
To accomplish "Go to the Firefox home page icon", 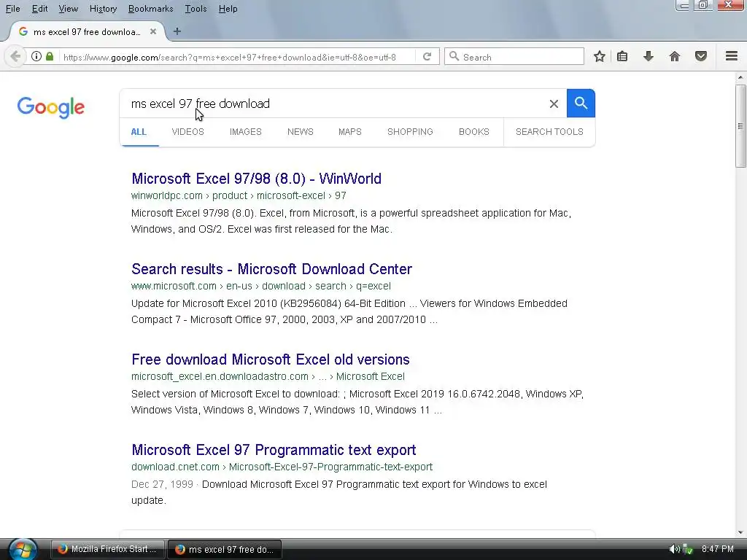I will 675,57.
